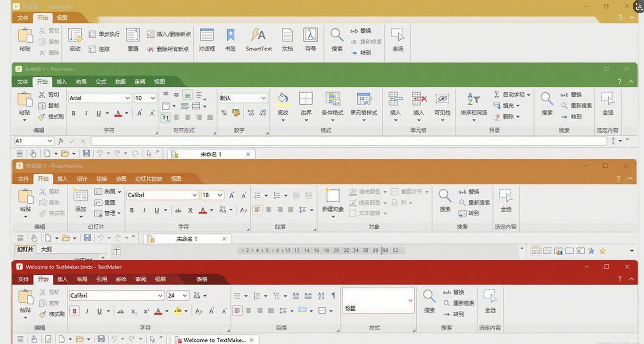
Task: Open font size 10 dropdown in PlanMaker
Action: [152, 98]
